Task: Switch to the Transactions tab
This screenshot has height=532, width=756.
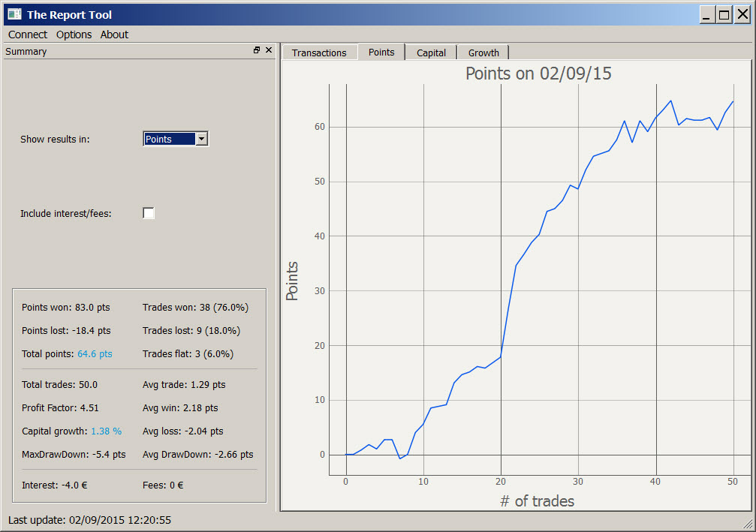Action: click(x=319, y=53)
